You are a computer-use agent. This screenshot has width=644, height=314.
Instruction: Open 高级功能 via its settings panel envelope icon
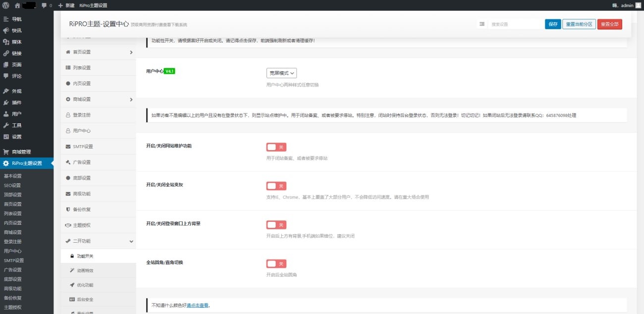(x=68, y=194)
